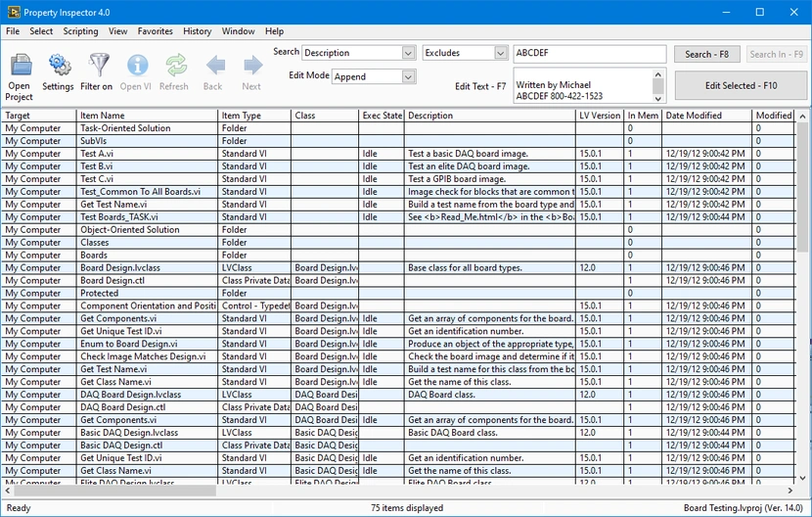
Task: Click the Open VI info icon
Action: (137, 66)
